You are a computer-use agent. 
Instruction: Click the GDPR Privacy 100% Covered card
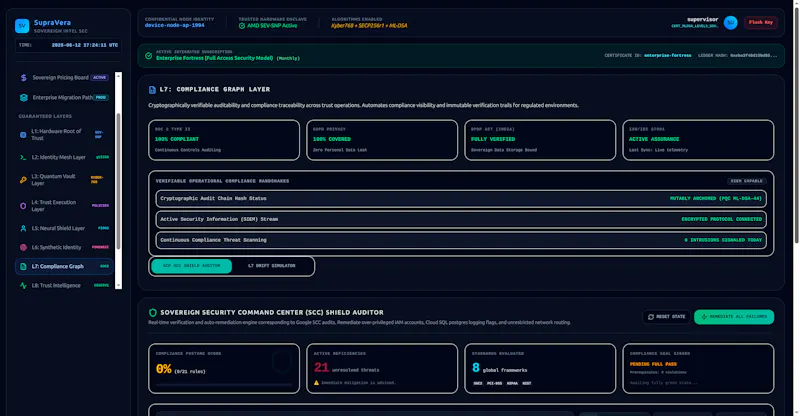pos(382,140)
